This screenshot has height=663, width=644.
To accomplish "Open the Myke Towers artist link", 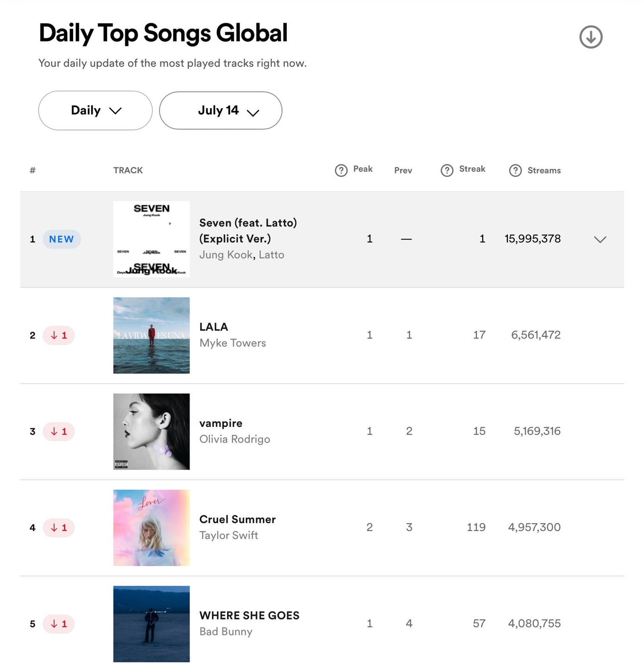I will [x=233, y=343].
